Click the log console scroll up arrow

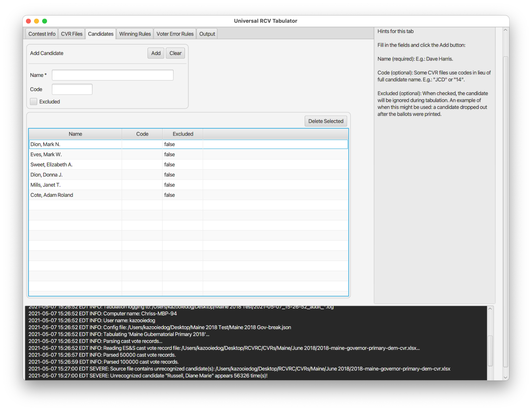click(x=490, y=309)
